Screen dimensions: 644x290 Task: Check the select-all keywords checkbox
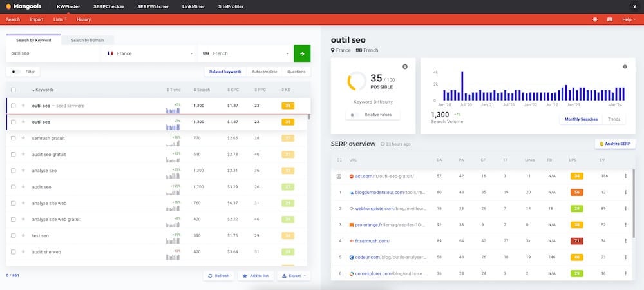click(14, 90)
